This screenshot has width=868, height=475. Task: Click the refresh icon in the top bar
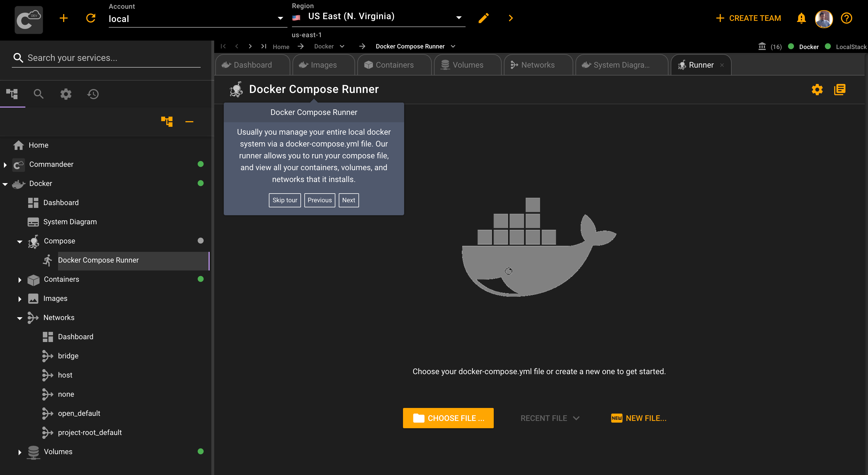coord(91,18)
